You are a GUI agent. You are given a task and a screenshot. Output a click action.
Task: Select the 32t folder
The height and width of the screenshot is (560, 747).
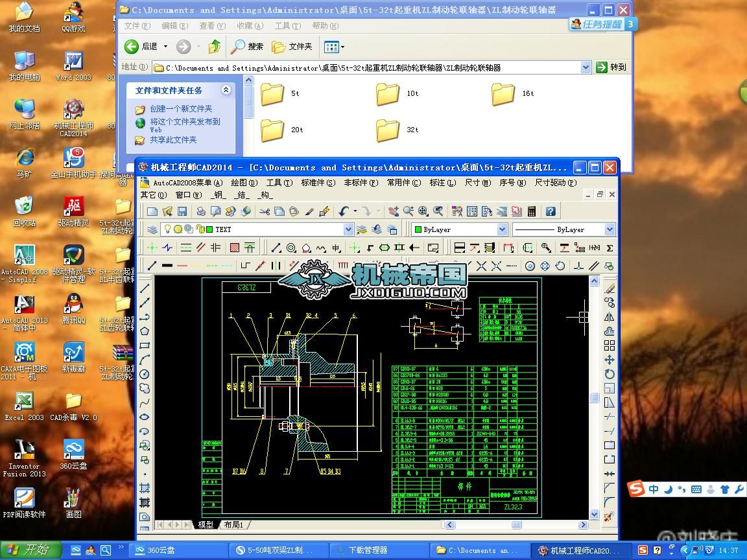pyautogui.click(x=397, y=130)
